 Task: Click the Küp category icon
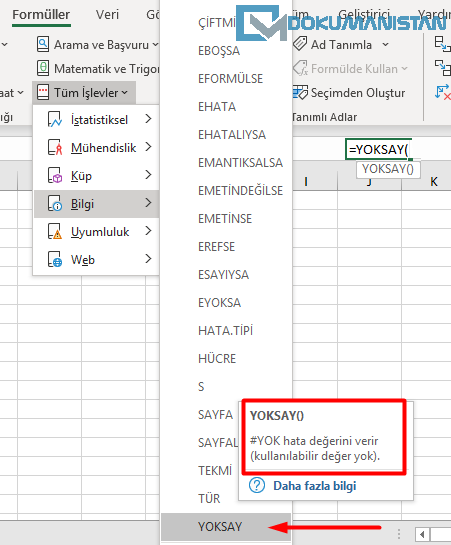[x=55, y=176]
